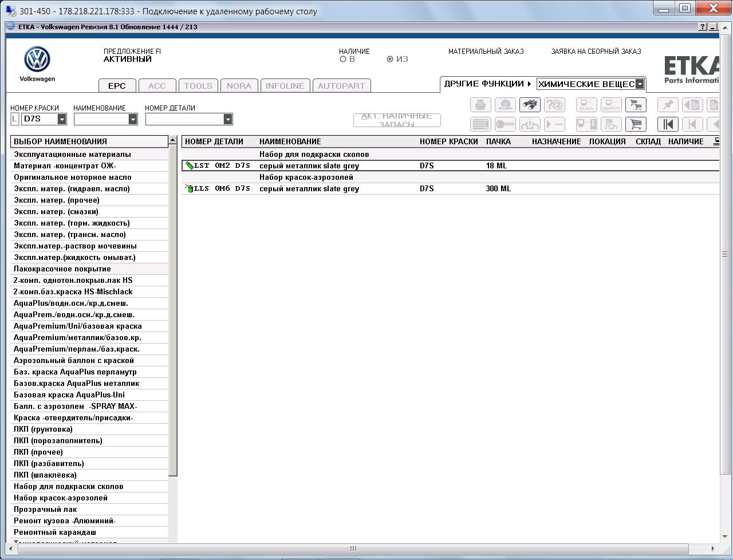Select 'Экспл. матер. (смазки)' in the list
Image resolution: width=733 pixels, height=560 pixels.
click(90, 212)
